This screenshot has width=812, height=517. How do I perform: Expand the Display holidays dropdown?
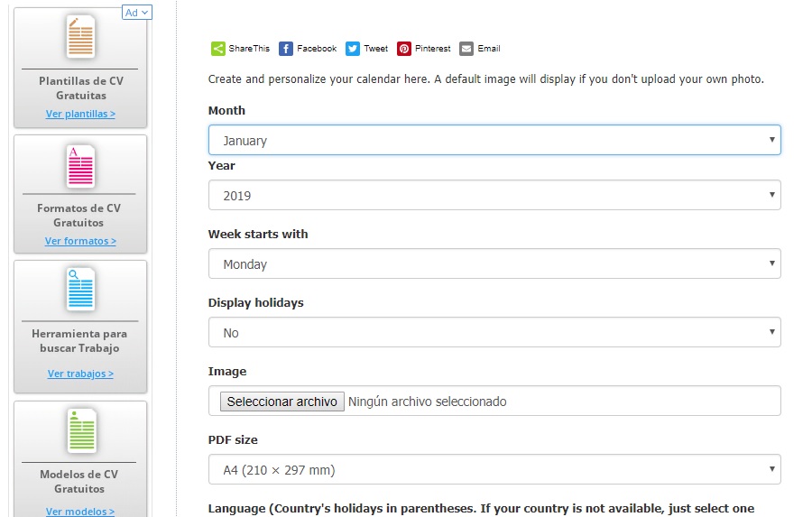pyautogui.click(x=494, y=333)
